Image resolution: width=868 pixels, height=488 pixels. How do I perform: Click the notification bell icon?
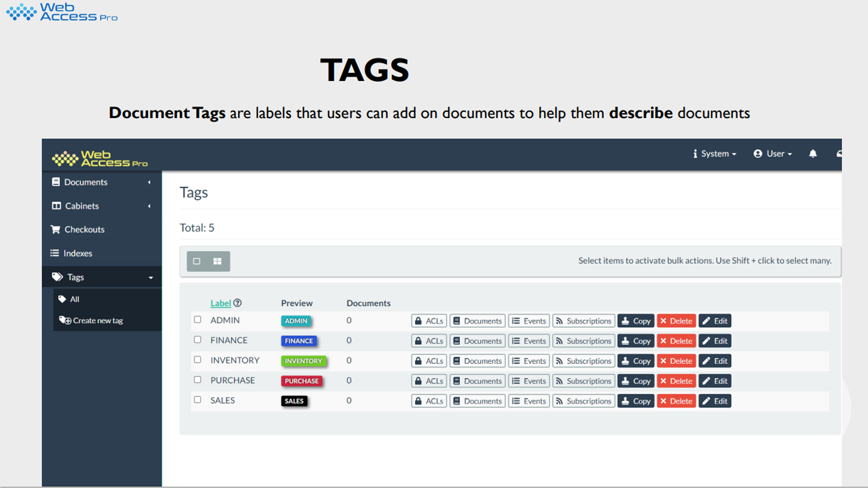[x=813, y=154]
